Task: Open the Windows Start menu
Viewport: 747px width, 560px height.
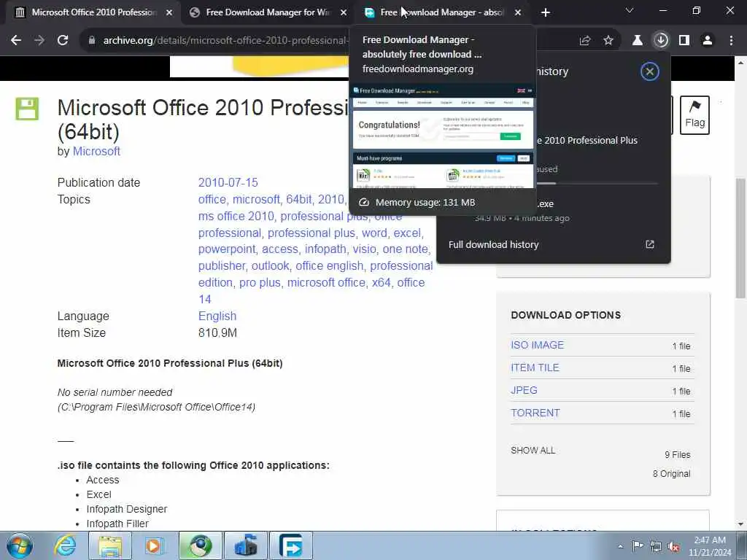Action: [x=20, y=545]
